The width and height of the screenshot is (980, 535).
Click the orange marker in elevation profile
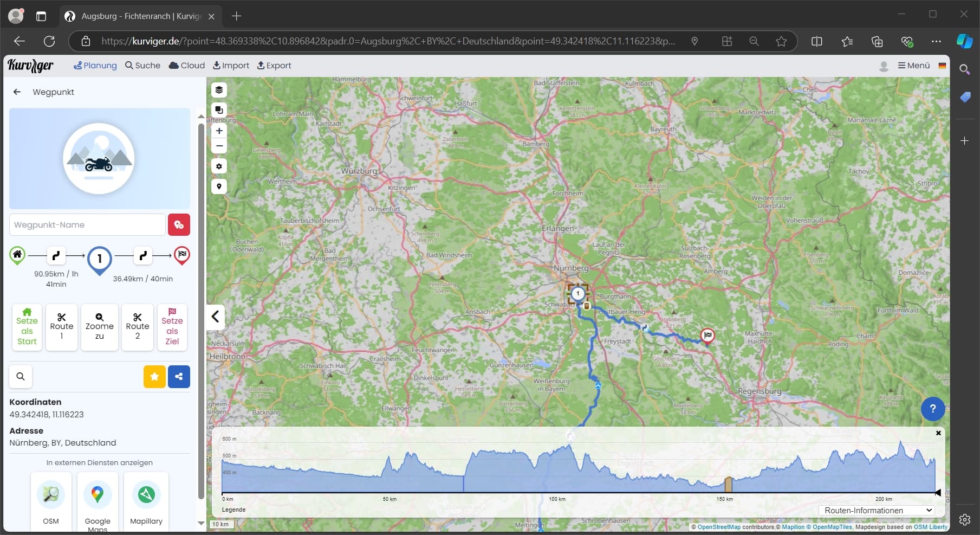[x=729, y=484]
